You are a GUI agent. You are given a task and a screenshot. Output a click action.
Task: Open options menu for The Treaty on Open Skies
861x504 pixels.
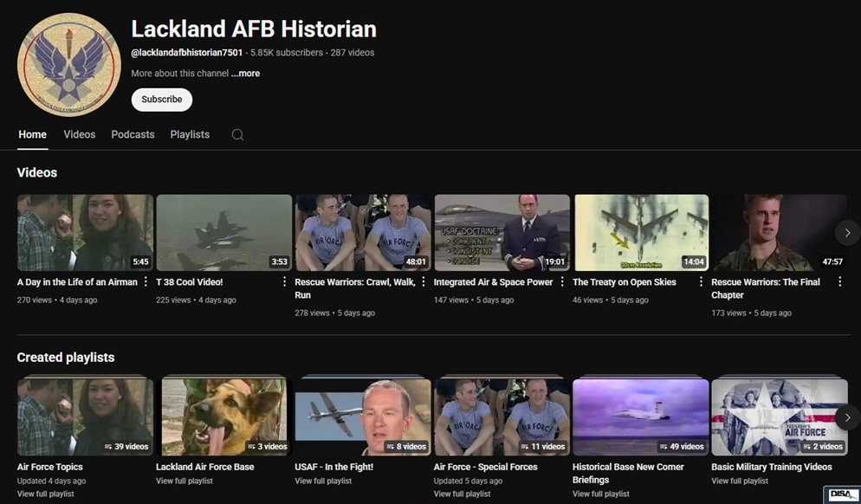702,281
